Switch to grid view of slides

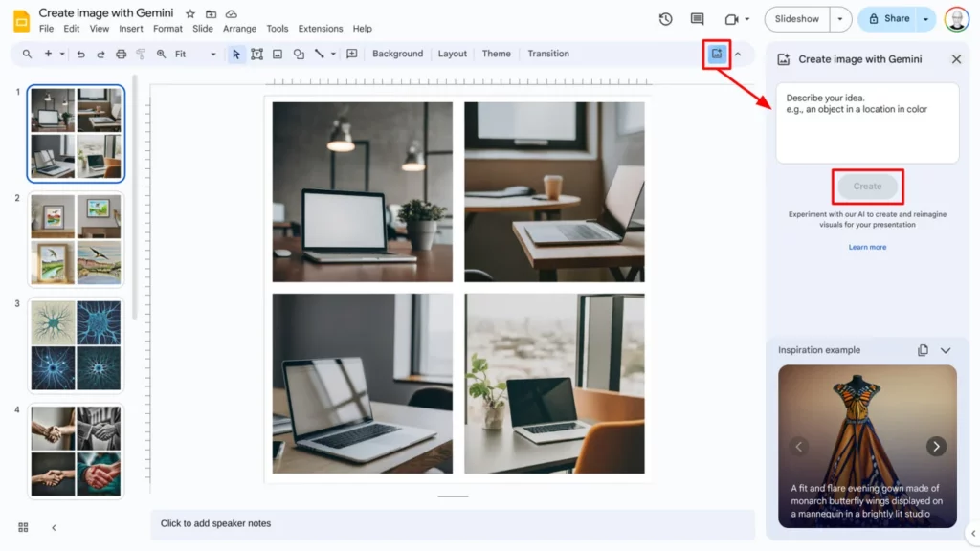23,527
